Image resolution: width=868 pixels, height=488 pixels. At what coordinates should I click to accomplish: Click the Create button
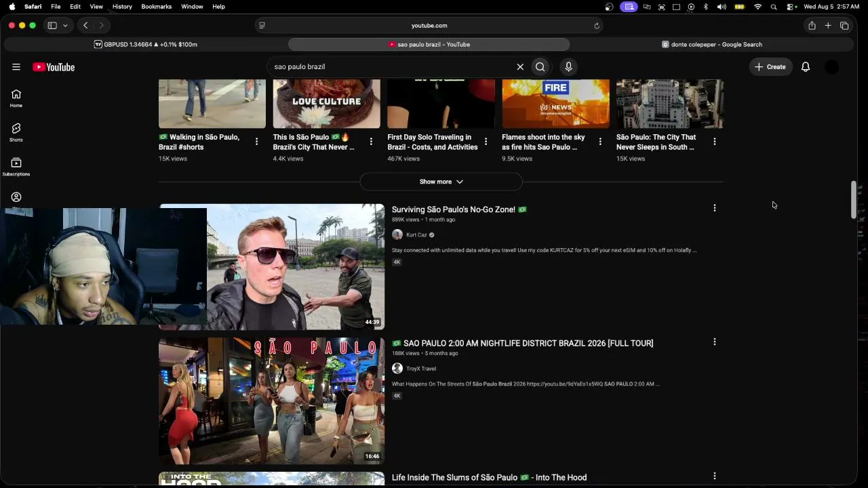(x=770, y=67)
